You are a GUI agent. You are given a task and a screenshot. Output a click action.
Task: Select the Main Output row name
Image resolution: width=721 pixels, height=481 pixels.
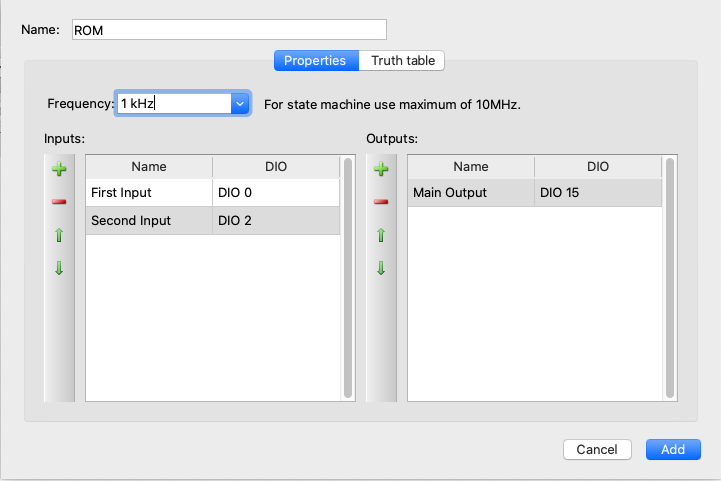coord(471,193)
